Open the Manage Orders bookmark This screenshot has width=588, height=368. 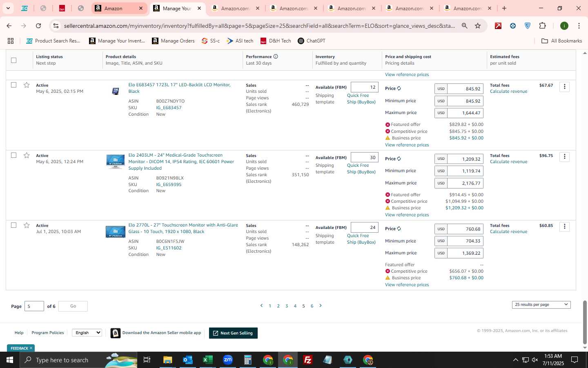tap(173, 41)
